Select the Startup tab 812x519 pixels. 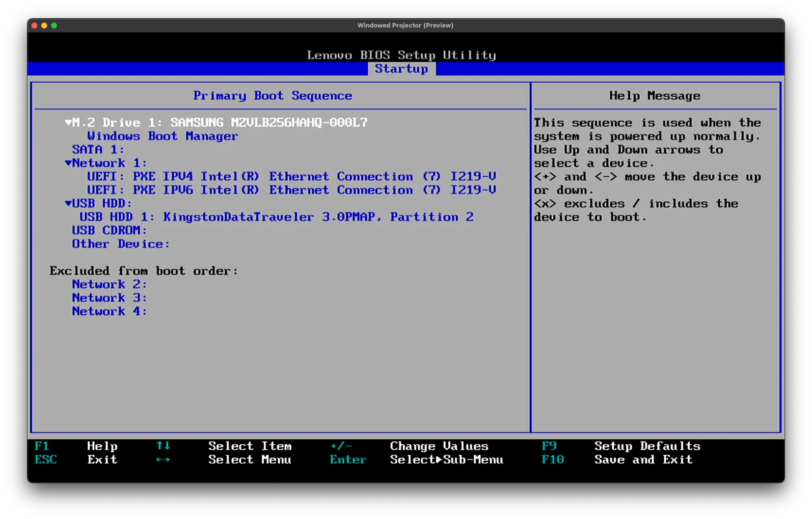pos(402,69)
